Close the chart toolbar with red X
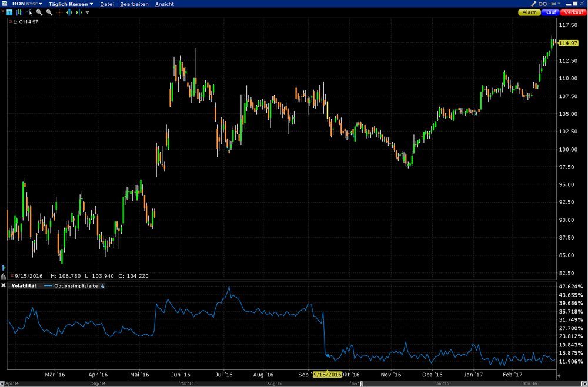588x387 pixels. [2, 11]
